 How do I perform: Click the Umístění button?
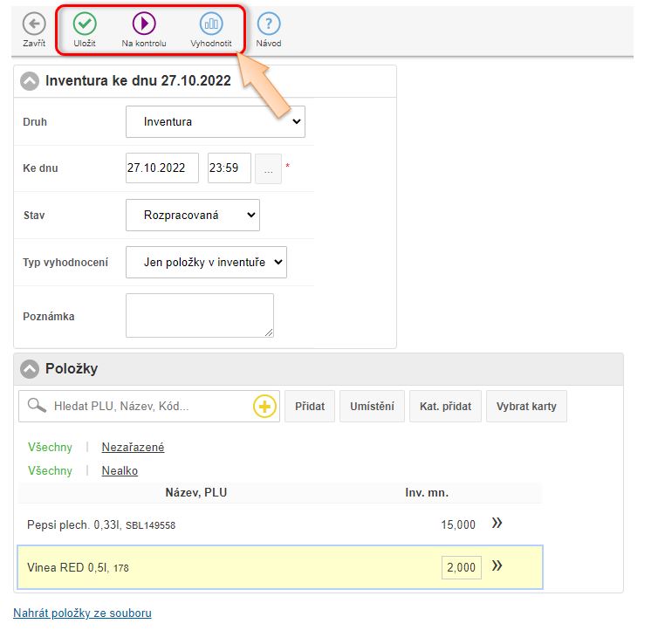point(372,407)
